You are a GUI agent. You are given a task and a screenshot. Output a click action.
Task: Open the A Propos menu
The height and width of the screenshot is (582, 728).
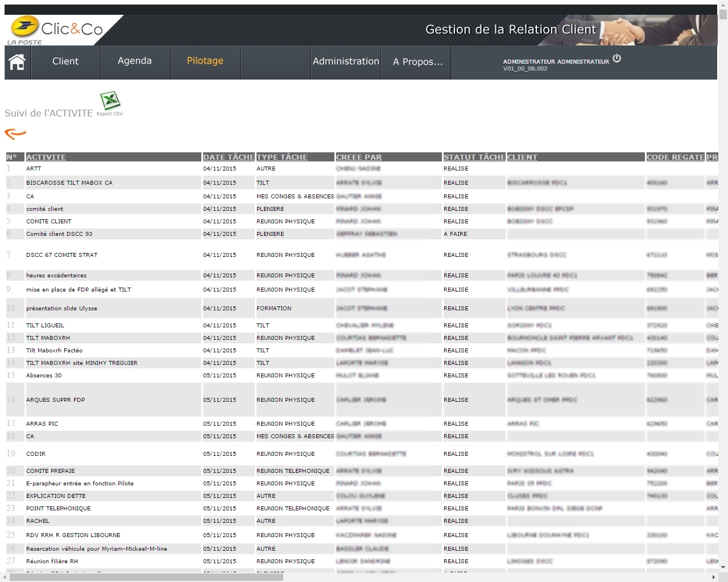(x=417, y=62)
